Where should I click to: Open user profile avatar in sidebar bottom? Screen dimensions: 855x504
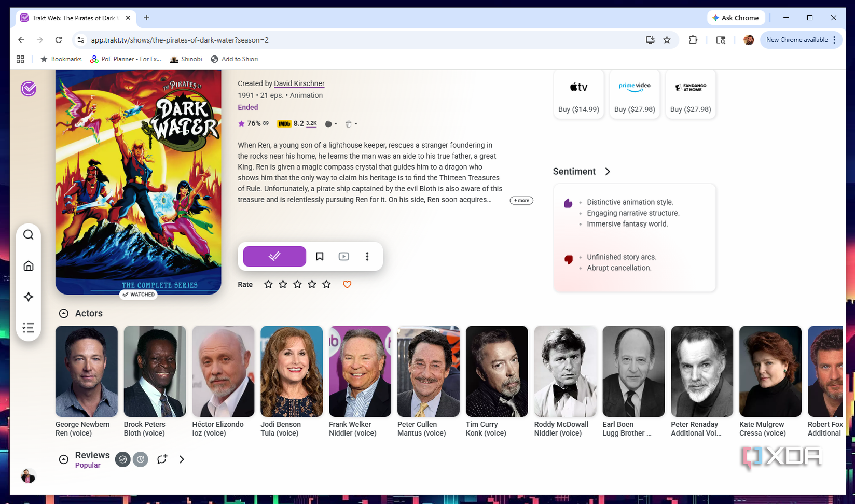coord(28,475)
